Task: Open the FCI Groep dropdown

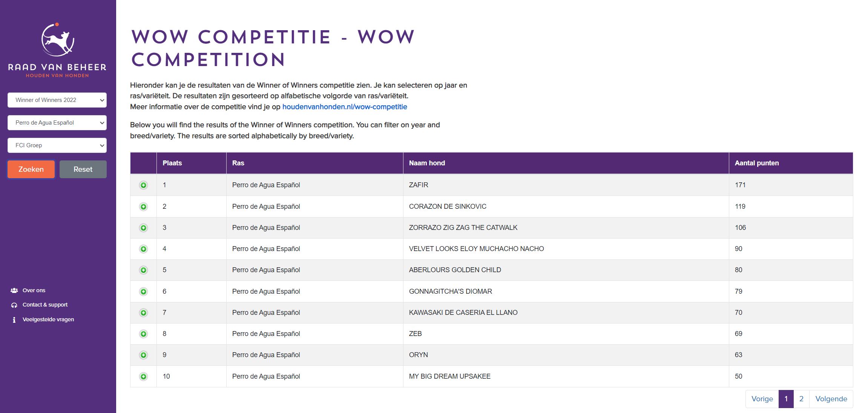Action: pos(57,145)
